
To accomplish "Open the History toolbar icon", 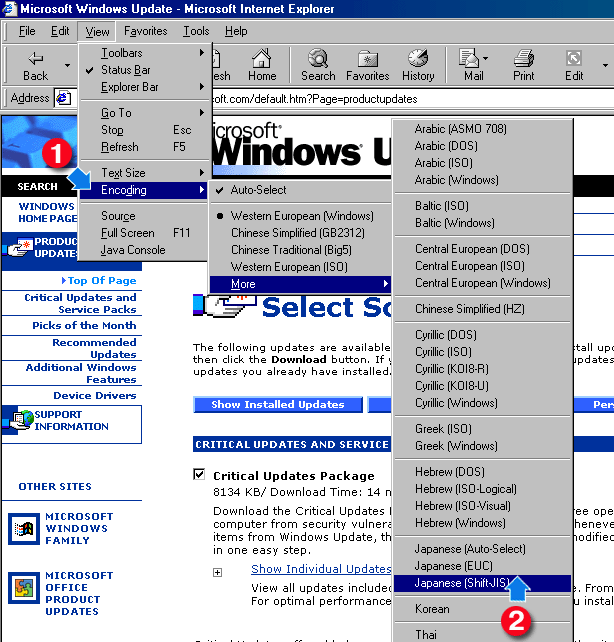I will point(418,58).
